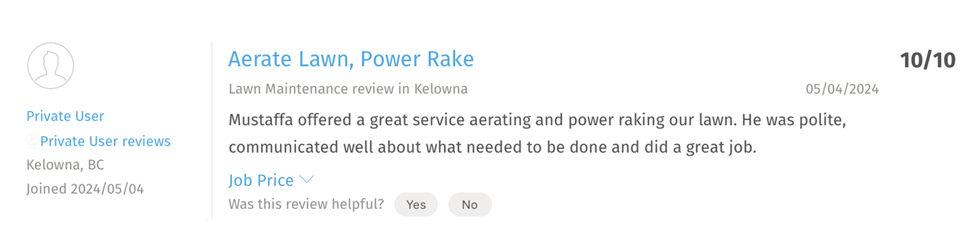Click the small badge icon beside Private User reviews

tap(32, 142)
